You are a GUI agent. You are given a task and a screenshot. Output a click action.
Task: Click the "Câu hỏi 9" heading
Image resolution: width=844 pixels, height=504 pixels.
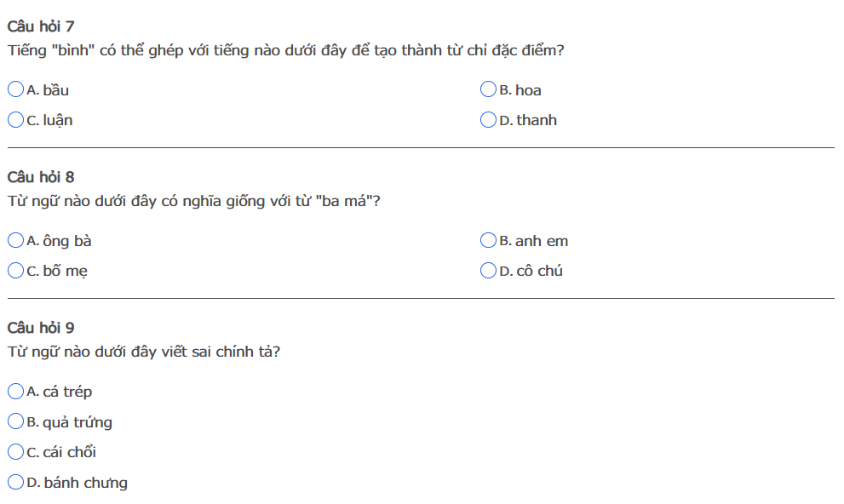coord(40,328)
